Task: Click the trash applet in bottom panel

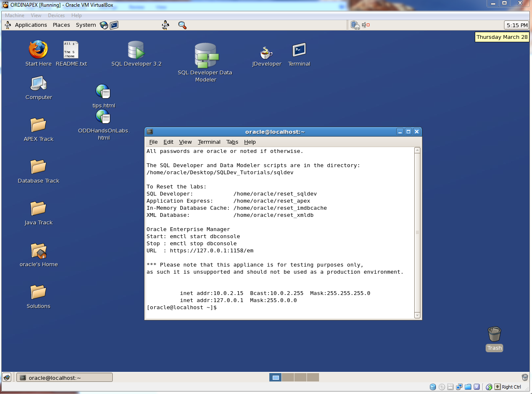Action: point(525,377)
